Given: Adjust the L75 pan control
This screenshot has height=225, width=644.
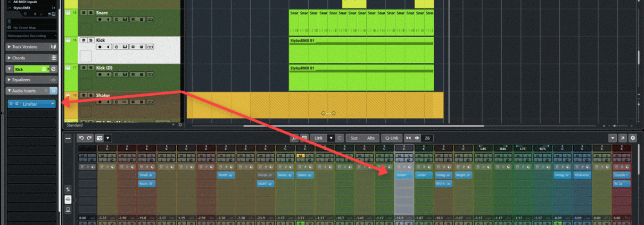Looking at the screenshot, I should click(522, 148).
